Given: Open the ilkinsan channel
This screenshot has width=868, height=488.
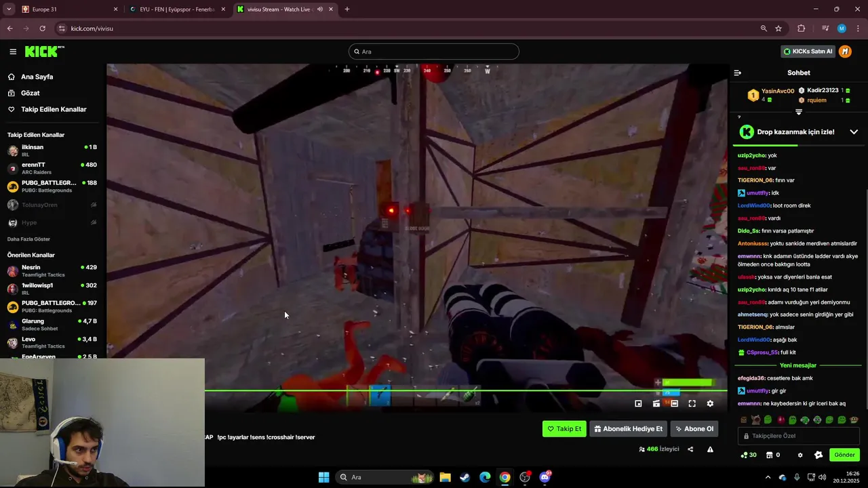Looking at the screenshot, I should tap(52, 150).
